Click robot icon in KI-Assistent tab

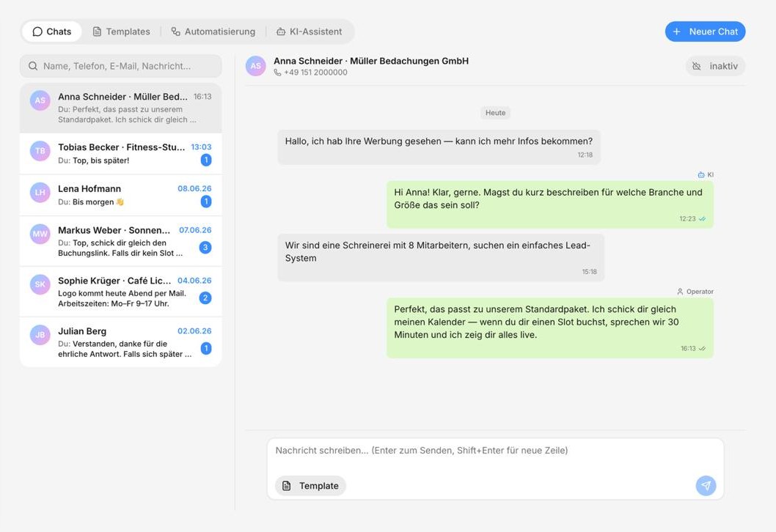point(281,32)
